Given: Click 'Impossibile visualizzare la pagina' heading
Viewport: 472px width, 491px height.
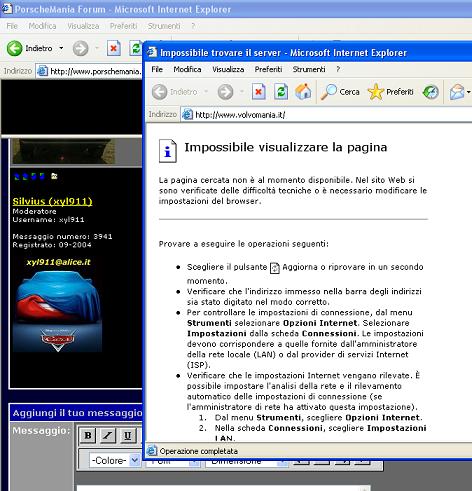Looking at the screenshot, I should [286, 147].
